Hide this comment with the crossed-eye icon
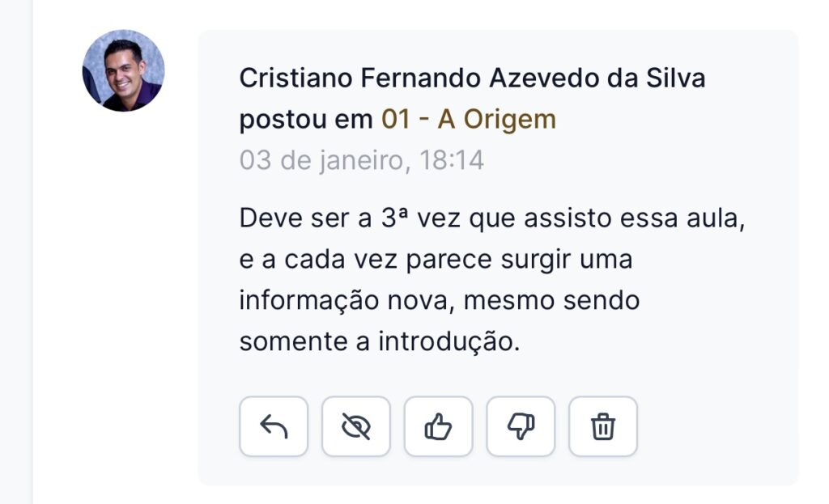The width and height of the screenshot is (829, 504). (x=356, y=426)
